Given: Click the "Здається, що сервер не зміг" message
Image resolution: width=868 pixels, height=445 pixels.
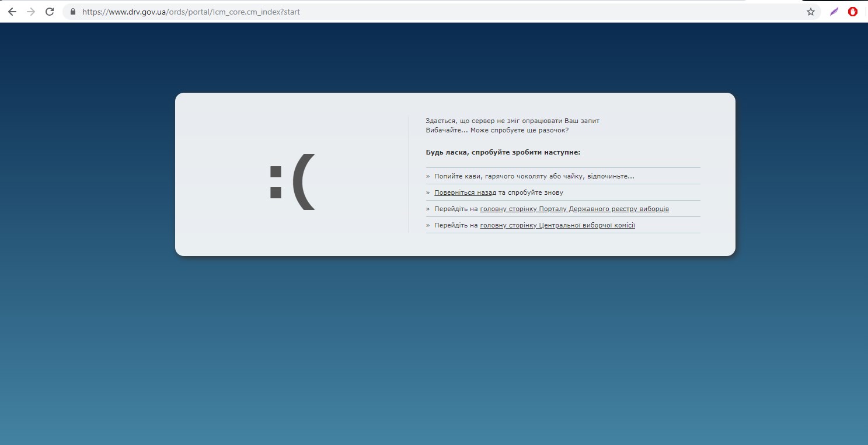Looking at the screenshot, I should click(x=512, y=121).
